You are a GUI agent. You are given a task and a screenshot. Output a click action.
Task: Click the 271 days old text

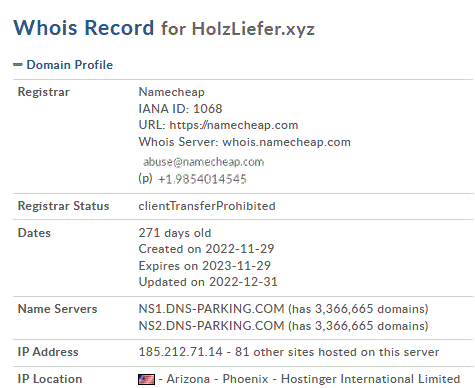click(175, 233)
